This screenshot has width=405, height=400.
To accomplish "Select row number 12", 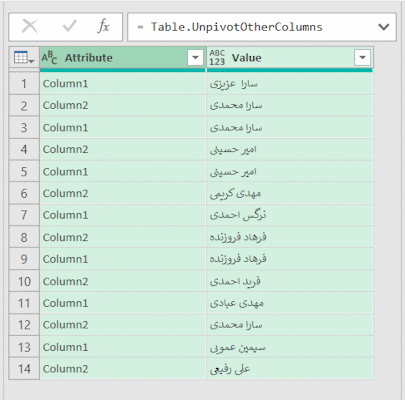I will (24, 325).
